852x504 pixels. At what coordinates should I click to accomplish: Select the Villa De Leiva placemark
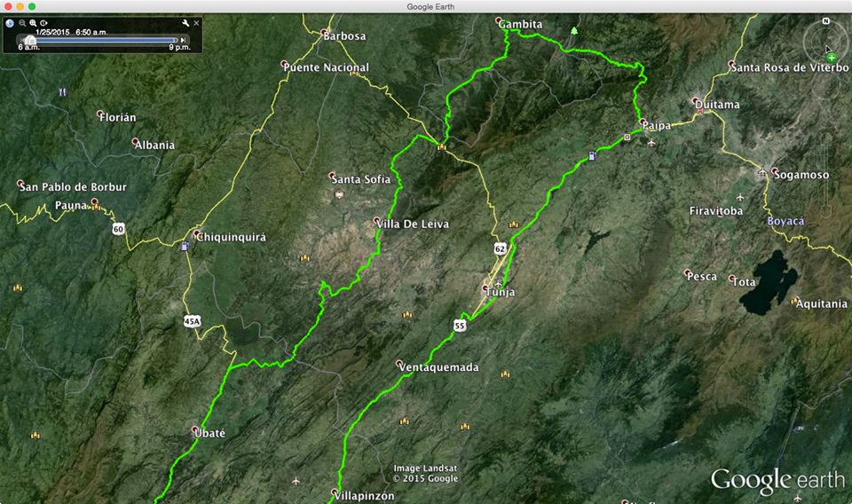click(378, 222)
